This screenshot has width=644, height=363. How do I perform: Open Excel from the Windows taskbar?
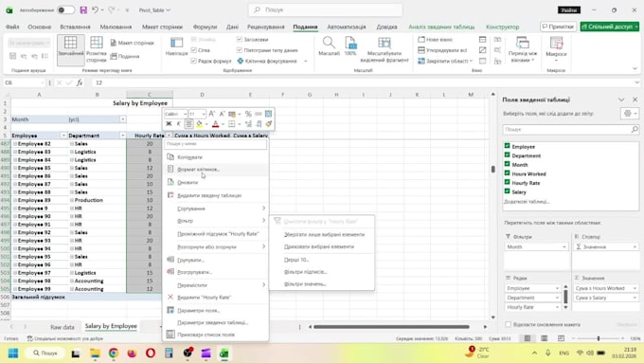(224, 354)
